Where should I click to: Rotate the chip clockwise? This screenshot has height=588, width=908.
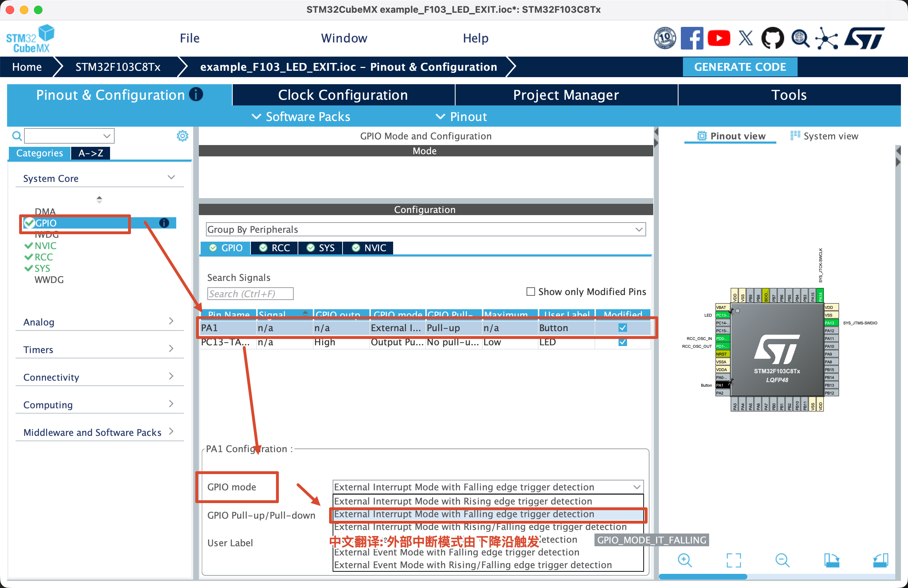coord(831,560)
